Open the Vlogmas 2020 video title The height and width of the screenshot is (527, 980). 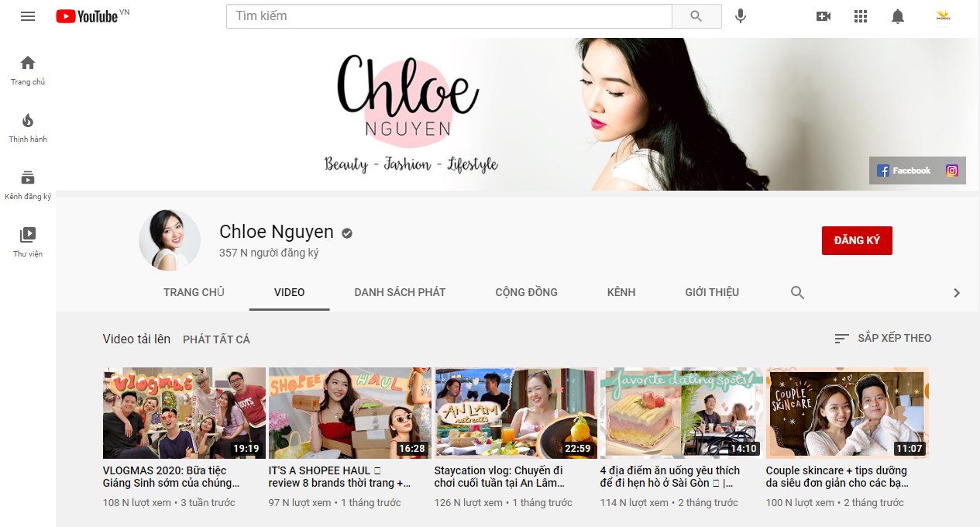pyautogui.click(x=171, y=477)
